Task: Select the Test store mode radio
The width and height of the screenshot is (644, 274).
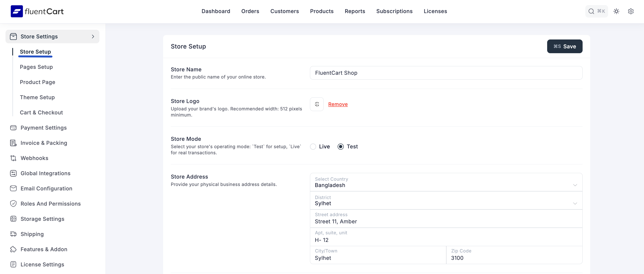Action: (x=341, y=146)
